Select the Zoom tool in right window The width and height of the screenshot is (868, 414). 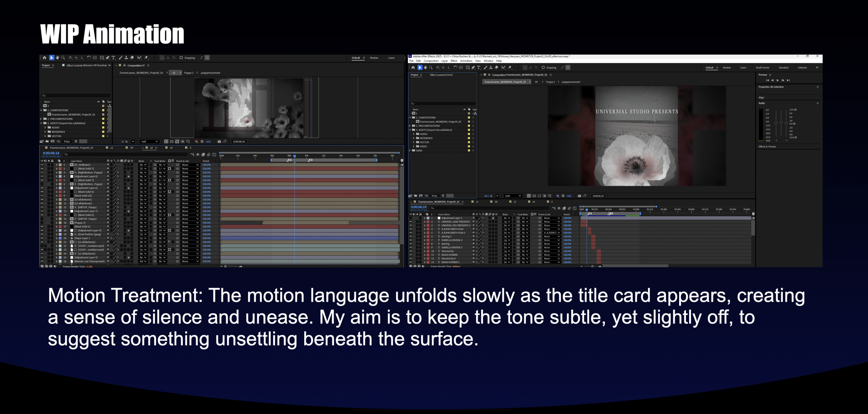coord(431,68)
